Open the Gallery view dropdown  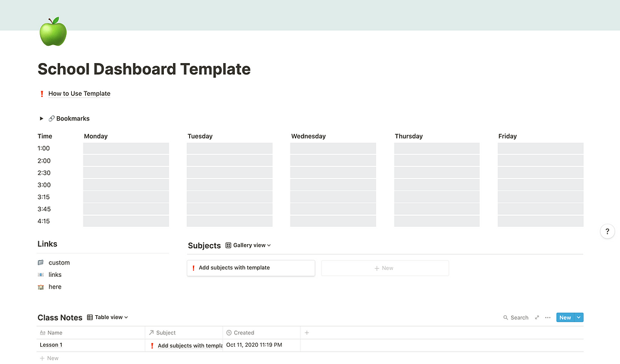tap(248, 245)
